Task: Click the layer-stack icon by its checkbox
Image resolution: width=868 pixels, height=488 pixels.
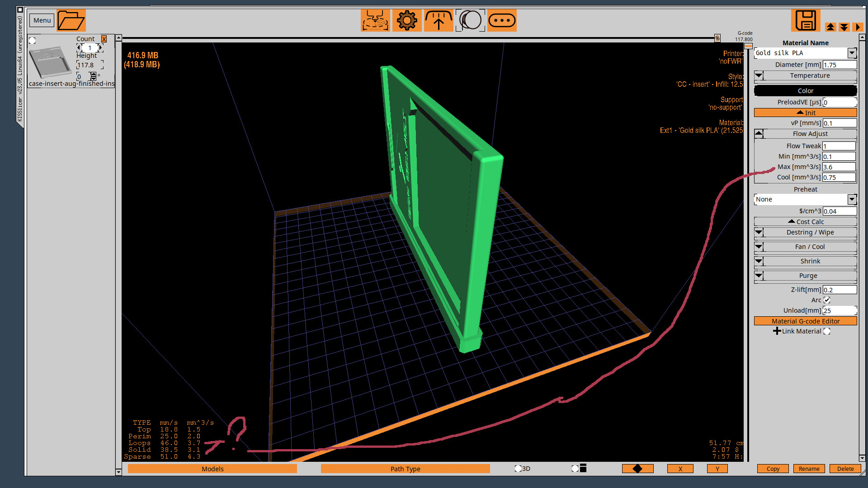Action: pos(583,468)
